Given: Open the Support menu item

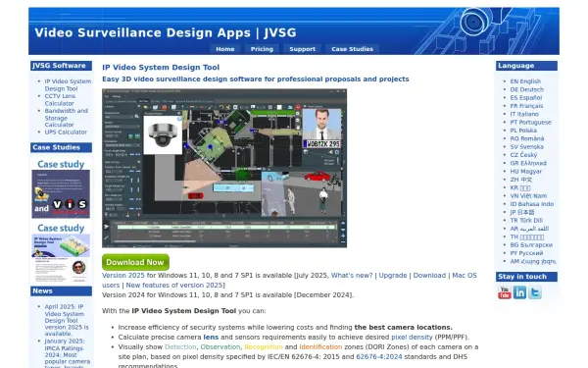Looking at the screenshot, I should coord(302,49).
